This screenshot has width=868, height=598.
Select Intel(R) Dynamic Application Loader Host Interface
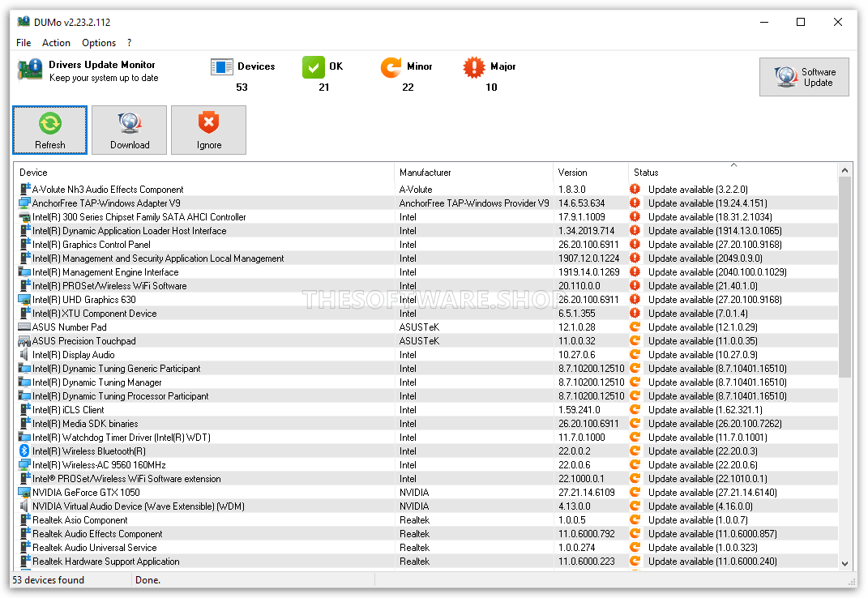pyautogui.click(x=426, y=230)
